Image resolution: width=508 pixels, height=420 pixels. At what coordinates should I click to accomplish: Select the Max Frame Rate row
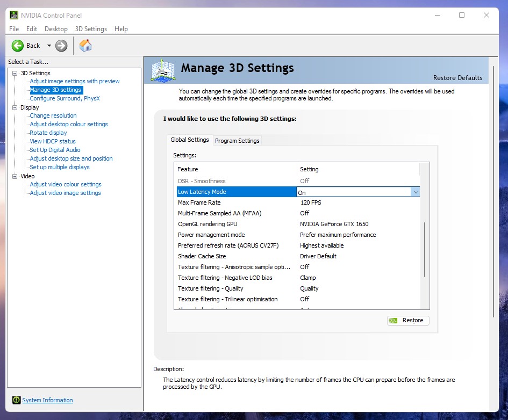(x=298, y=202)
